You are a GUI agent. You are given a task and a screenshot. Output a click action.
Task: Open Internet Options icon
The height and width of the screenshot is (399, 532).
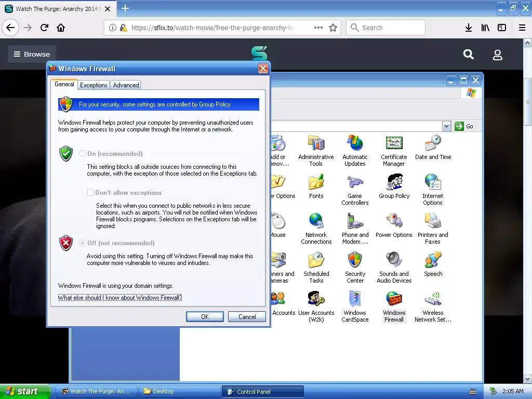click(x=433, y=190)
